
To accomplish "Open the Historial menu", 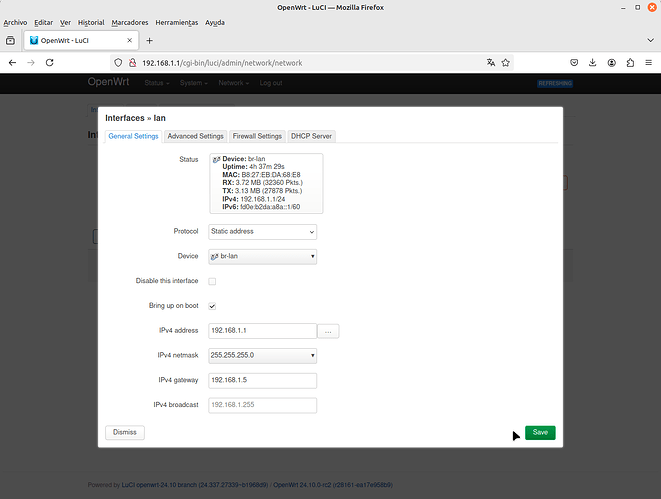I will (91, 22).
